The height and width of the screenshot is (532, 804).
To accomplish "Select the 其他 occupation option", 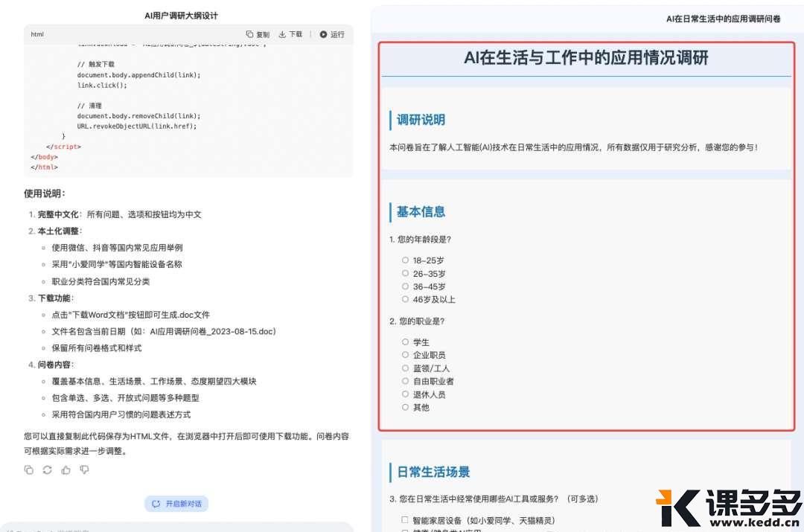I will (x=405, y=407).
